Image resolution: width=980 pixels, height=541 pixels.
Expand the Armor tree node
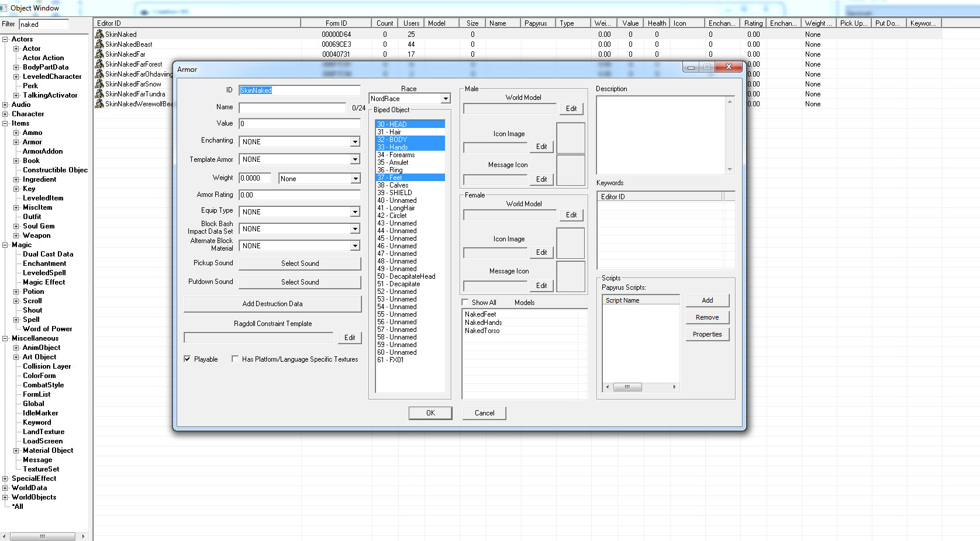[x=16, y=142]
